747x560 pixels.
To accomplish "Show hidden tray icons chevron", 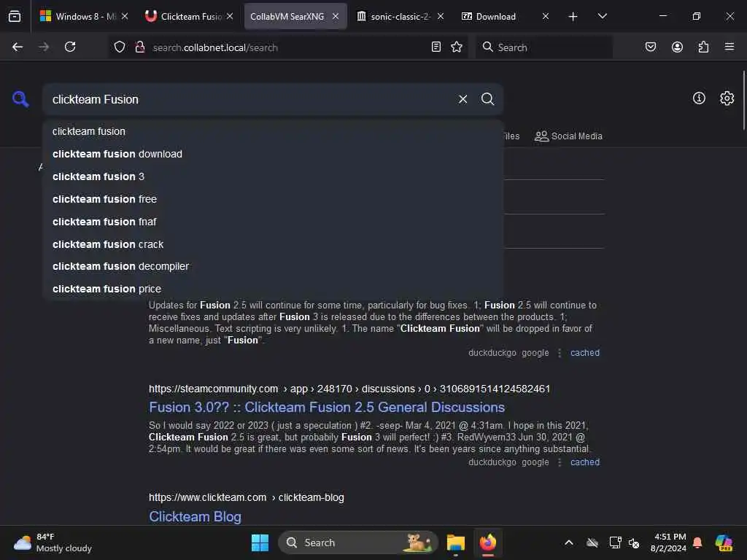I will click(569, 542).
